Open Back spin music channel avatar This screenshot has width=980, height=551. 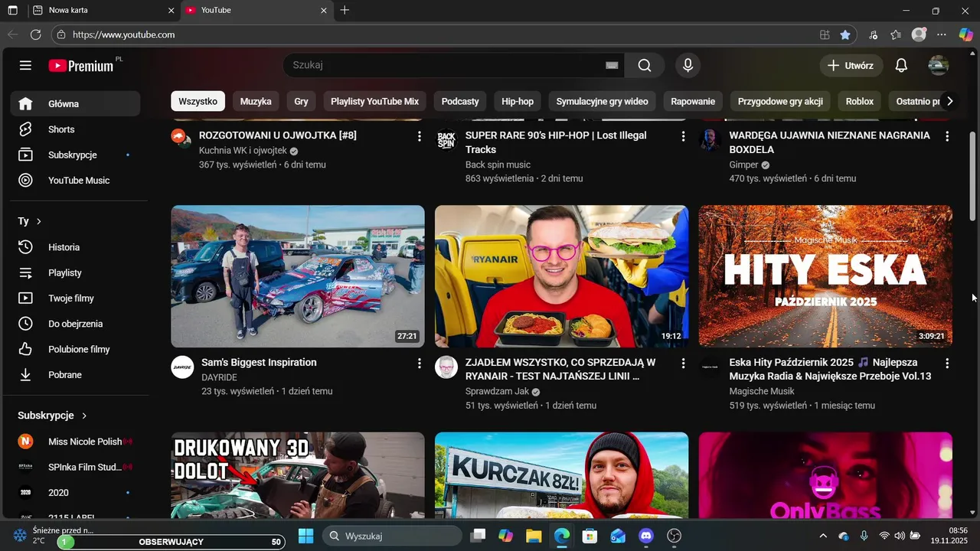(x=446, y=140)
